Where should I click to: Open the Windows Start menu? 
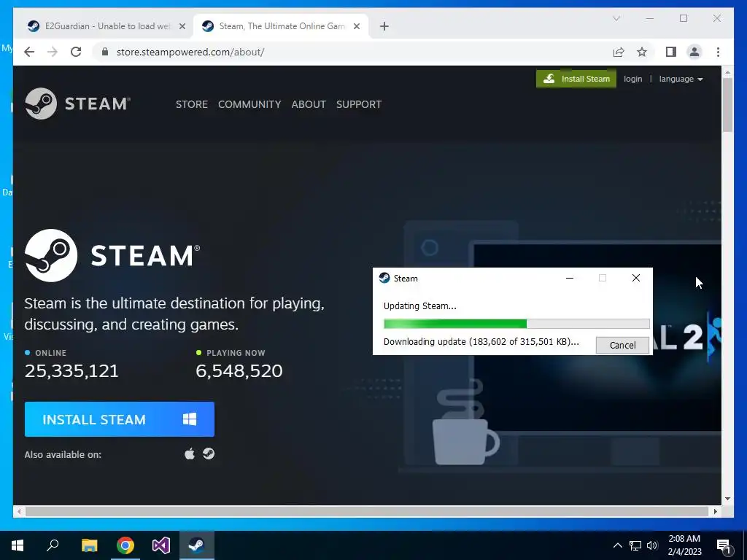coord(18,545)
